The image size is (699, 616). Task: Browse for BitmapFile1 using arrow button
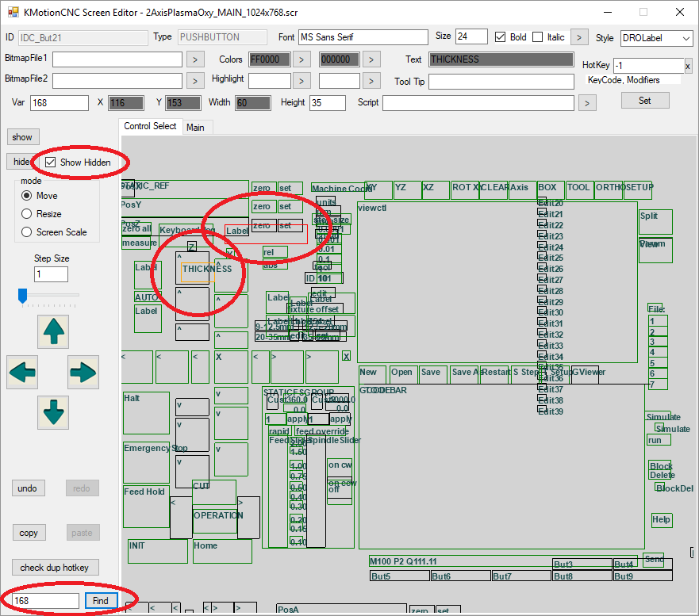coord(195,59)
